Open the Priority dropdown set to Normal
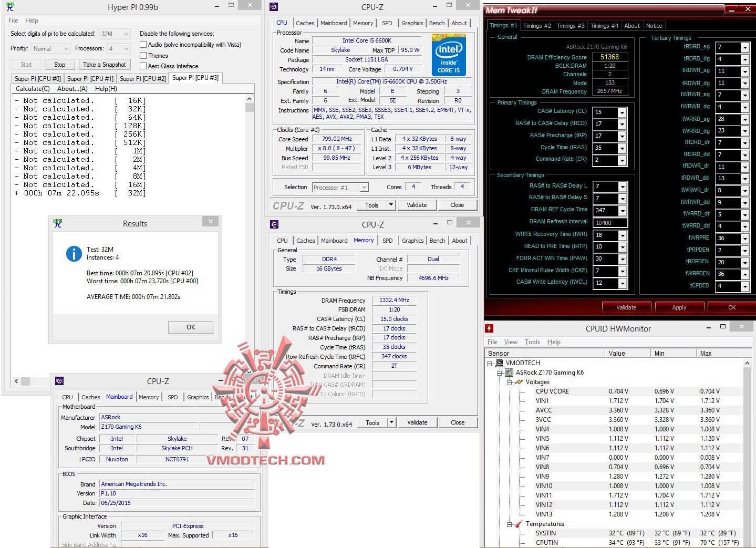Image resolution: width=756 pixels, height=548 pixels. tap(50, 49)
